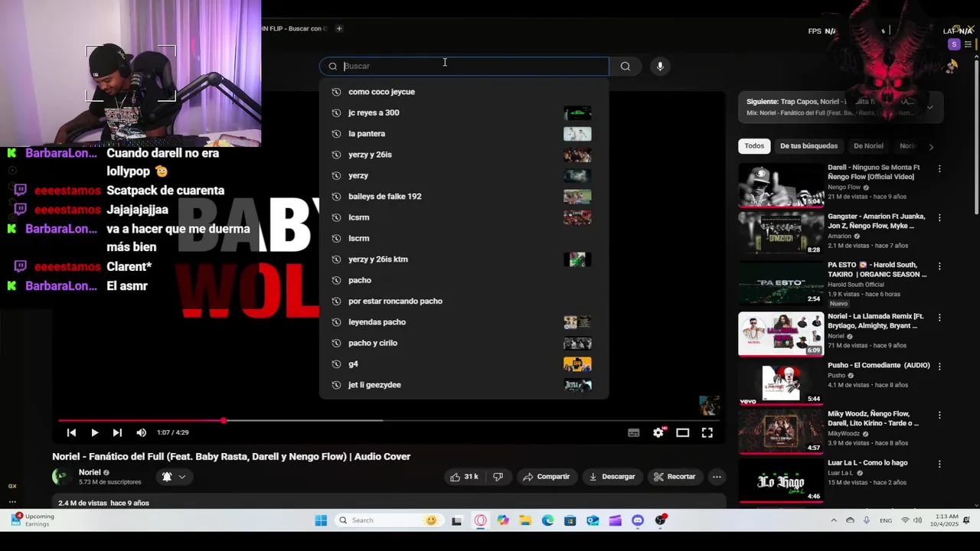Screen dimensions: 980x551
Task: Open Opera GX from the taskbar
Action: pos(480,520)
